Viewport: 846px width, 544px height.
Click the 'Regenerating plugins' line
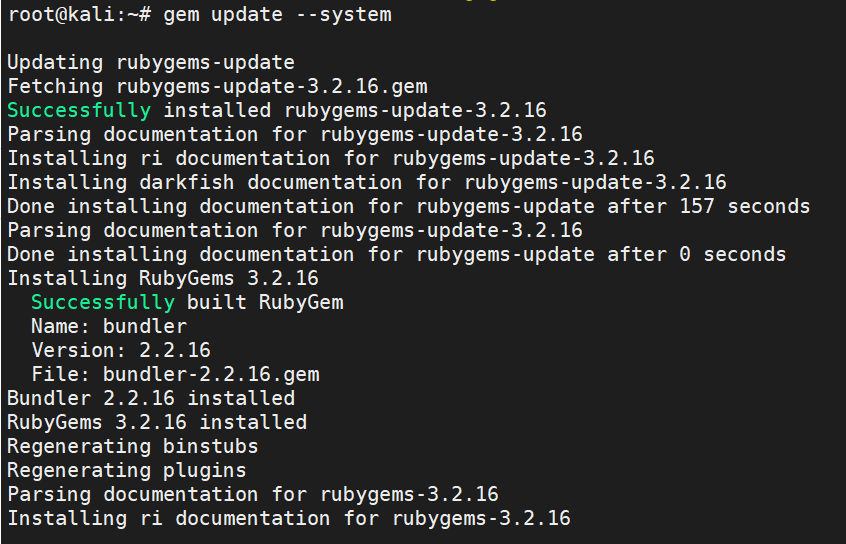coord(127,470)
